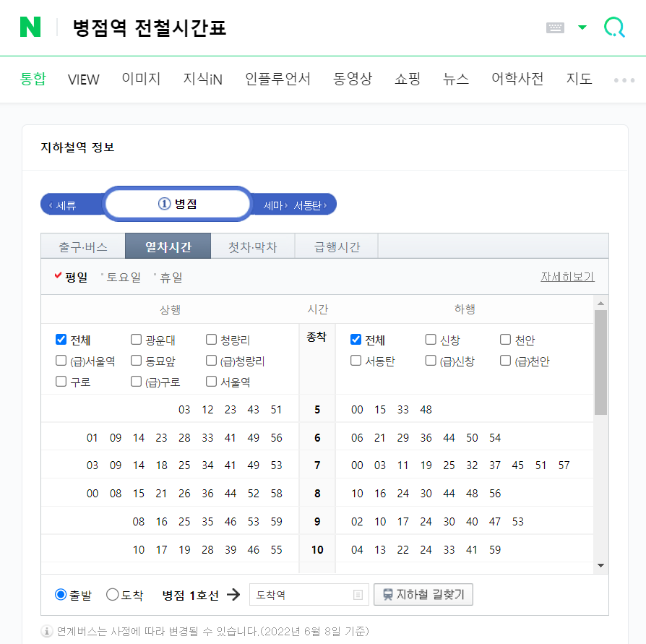Open the VIEW search tab
The image size is (646, 644).
(x=84, y=79)
